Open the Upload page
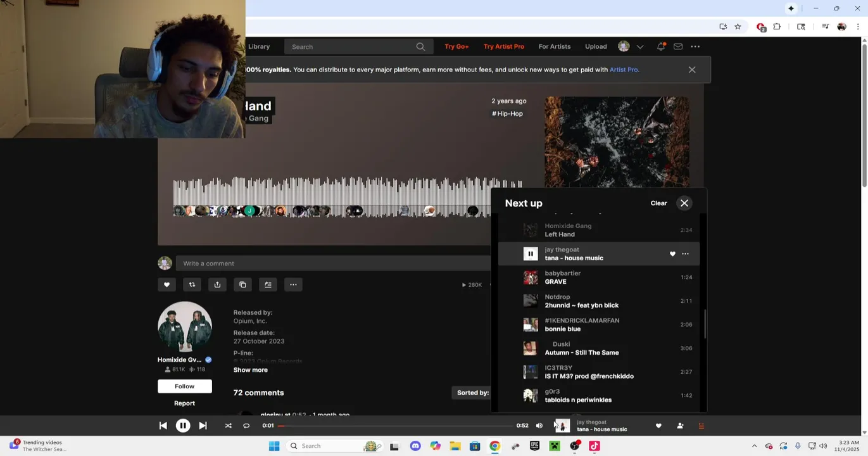This screenshot has width=868, height=456. click(596, 46)
